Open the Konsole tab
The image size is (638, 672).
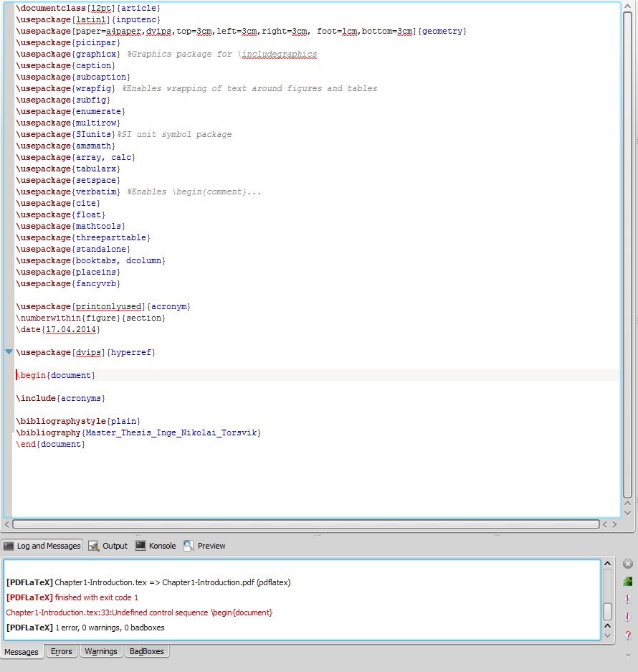tap(156, 546)
